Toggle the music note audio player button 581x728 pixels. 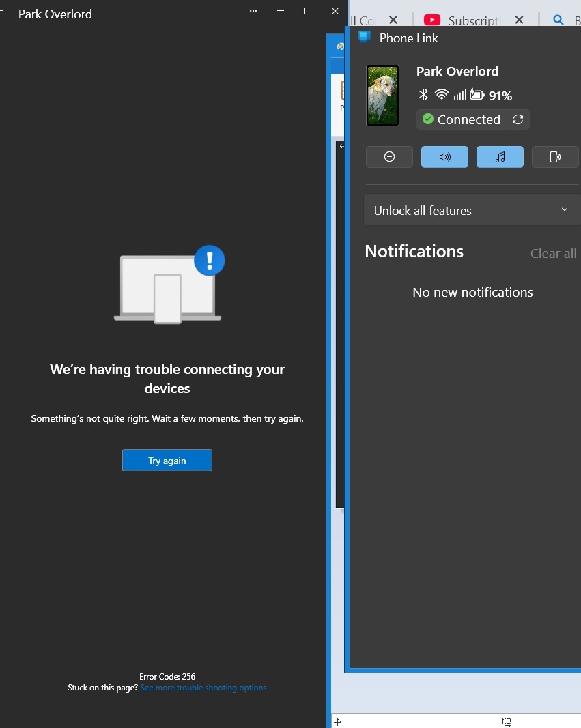(500, 157)
